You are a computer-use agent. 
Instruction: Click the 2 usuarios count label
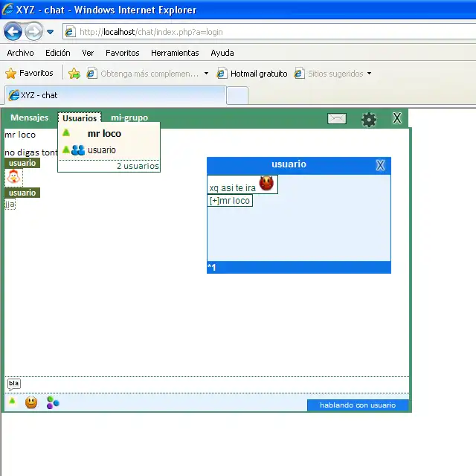click(x=138, y=166)
